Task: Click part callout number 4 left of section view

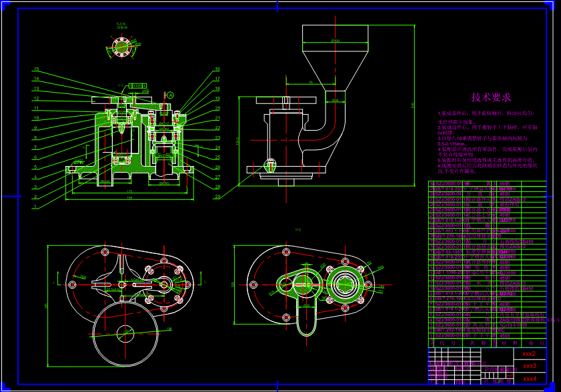Action: [35, 177]
